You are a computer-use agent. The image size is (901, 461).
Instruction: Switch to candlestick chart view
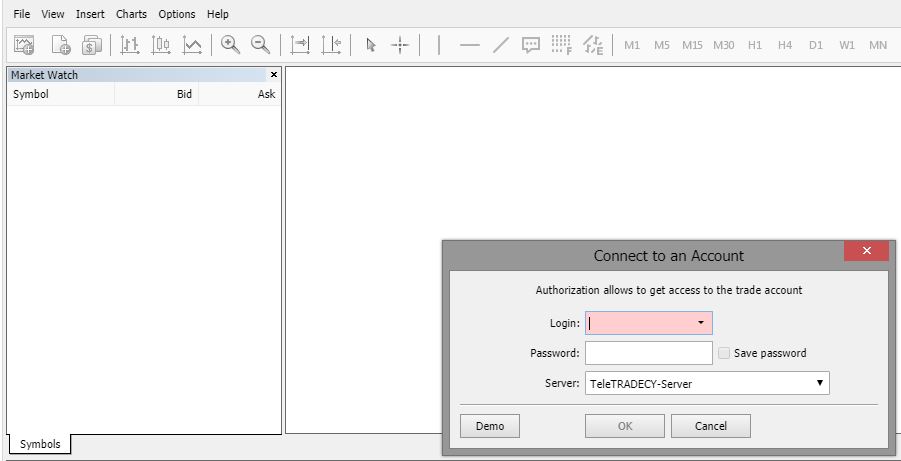point(161,45)
